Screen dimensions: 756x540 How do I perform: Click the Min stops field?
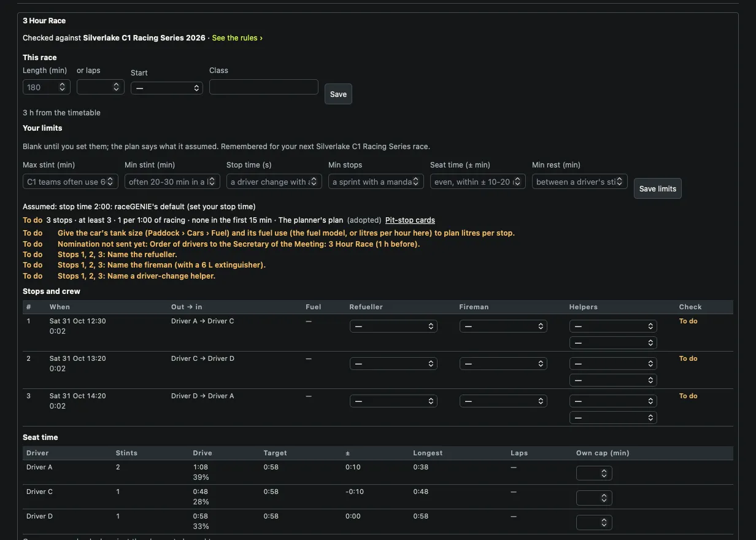(x=376, y=182)
